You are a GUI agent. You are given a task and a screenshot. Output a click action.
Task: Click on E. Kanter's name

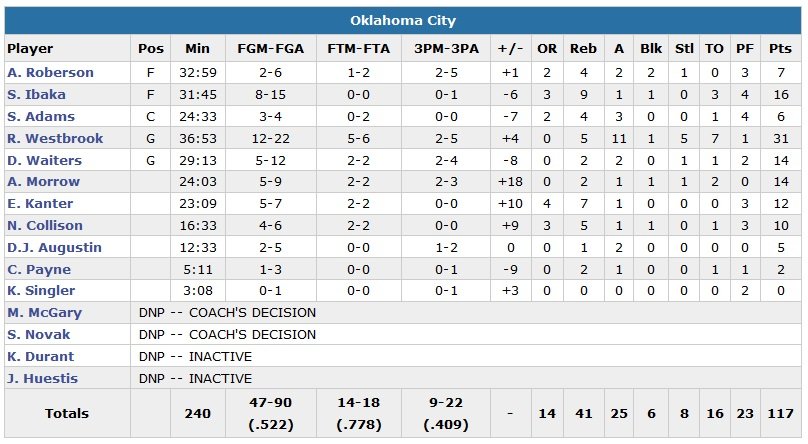click(x=40, y=204)
